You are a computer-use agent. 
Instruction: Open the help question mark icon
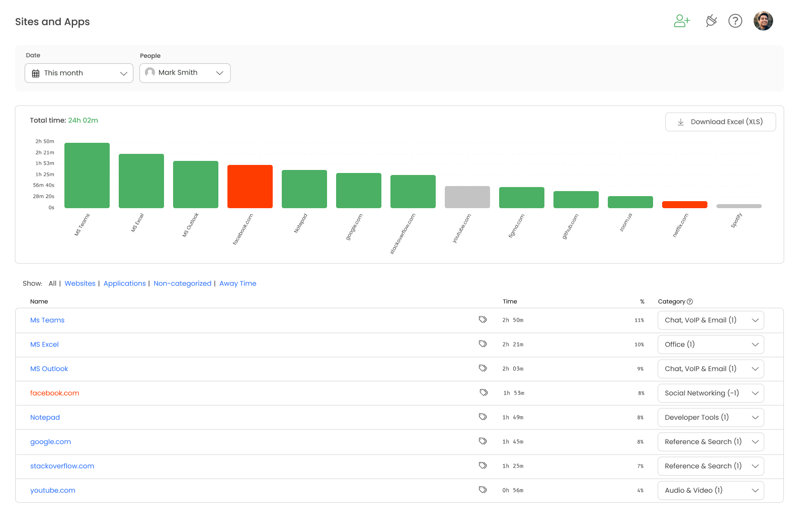pos(735,21)
